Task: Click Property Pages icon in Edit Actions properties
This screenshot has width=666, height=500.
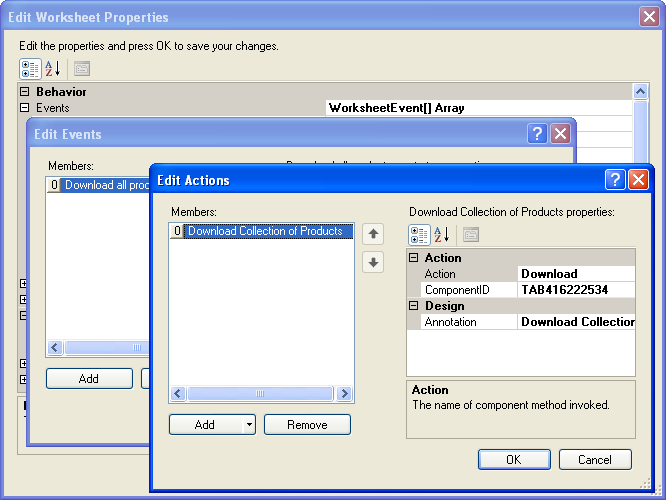Action: pyautogui.click(x=471, y=235)
